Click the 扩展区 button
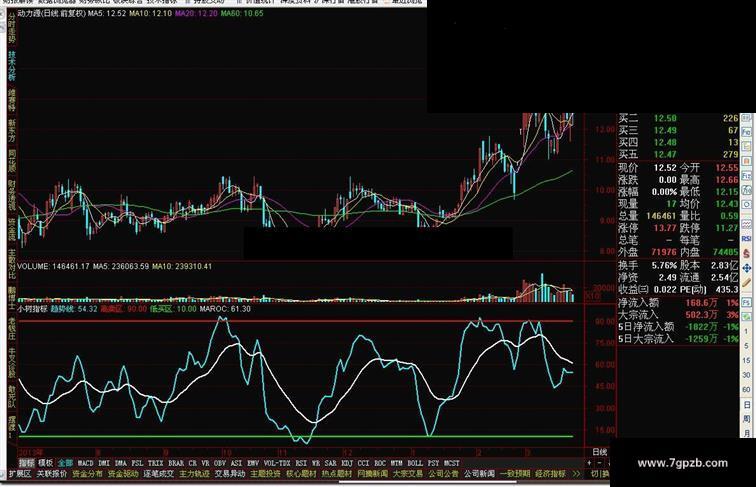 [x=20, y=474]
